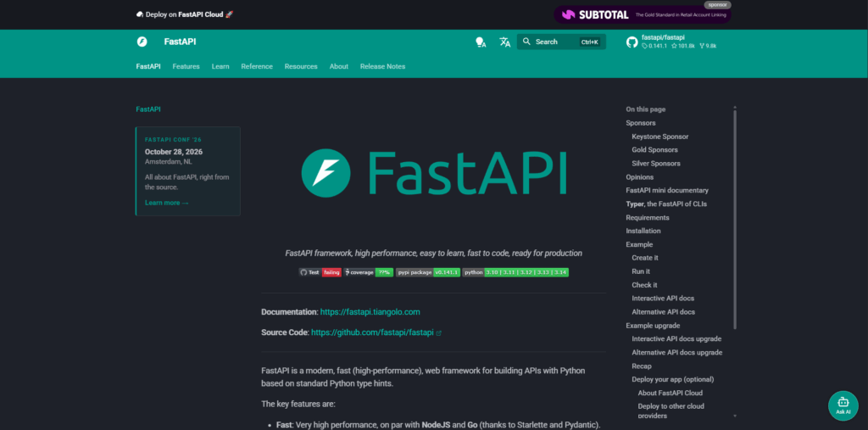868x430 pixels.
Task: Jump to Typer, the FastAPI of CLIs
Action: coord(666,204)
